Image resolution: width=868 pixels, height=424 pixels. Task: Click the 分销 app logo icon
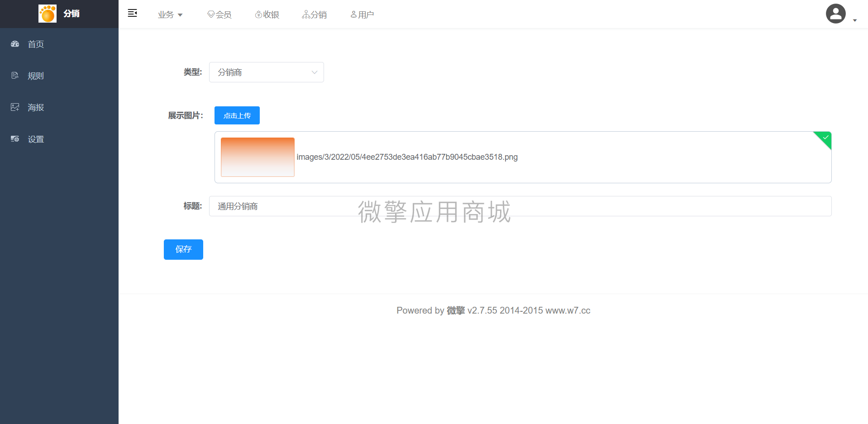[48, 14]
